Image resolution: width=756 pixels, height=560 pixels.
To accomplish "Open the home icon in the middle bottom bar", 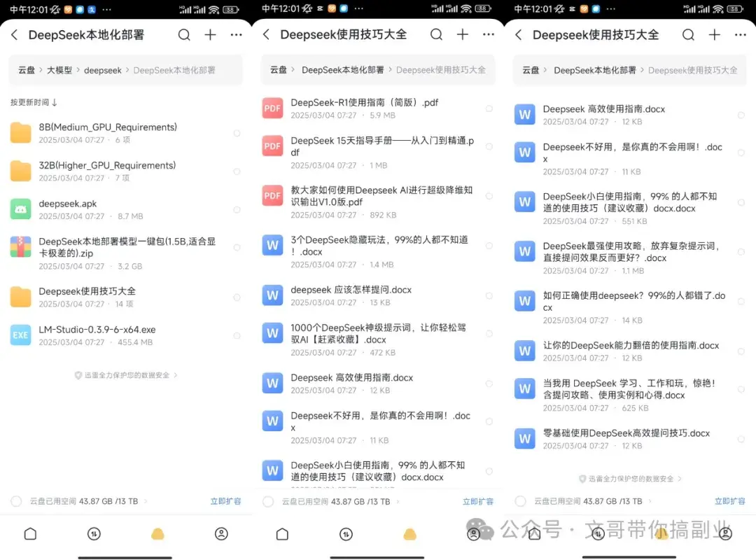I will click(283, 534).
